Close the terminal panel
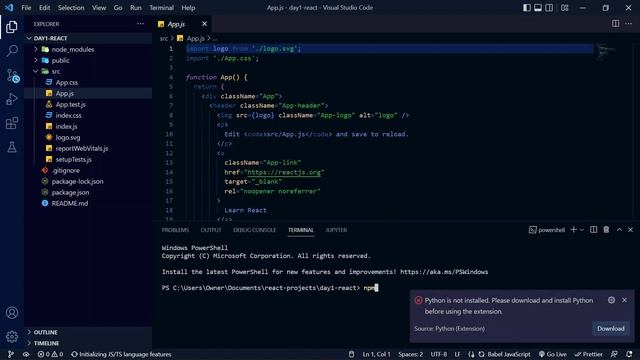This screenshot has height=360, width=640. coord(630,230)
